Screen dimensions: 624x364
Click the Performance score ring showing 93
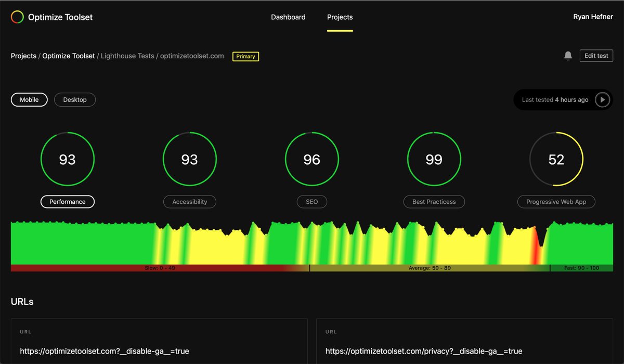68,159
